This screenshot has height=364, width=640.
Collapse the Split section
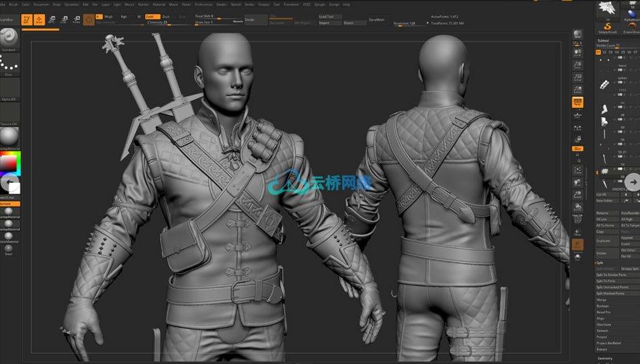click(600, 263)
